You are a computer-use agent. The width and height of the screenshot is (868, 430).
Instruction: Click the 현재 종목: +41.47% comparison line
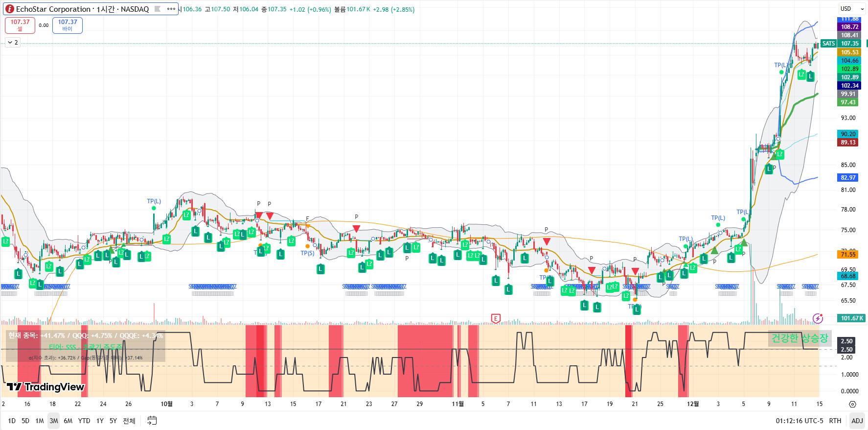point(85,335)
